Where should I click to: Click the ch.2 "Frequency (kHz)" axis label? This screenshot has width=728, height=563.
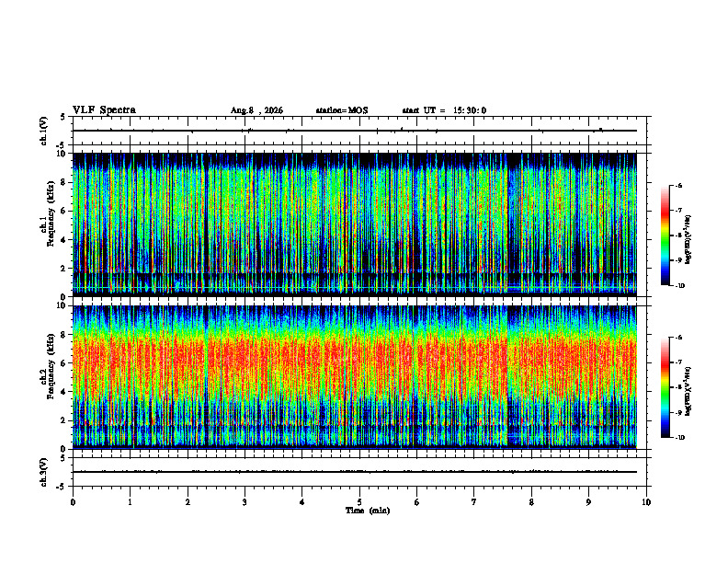51,366
